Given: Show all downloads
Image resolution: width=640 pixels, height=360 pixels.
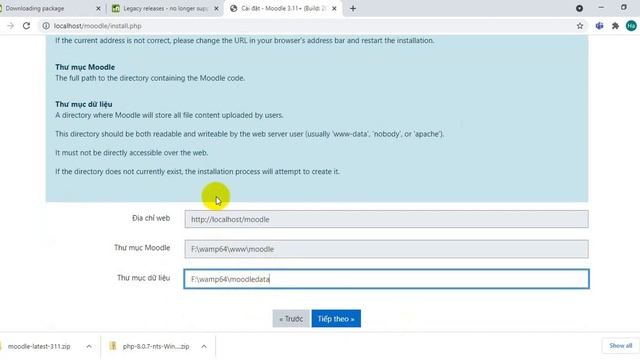Looking at the screenshot, I should coord(620,346).
